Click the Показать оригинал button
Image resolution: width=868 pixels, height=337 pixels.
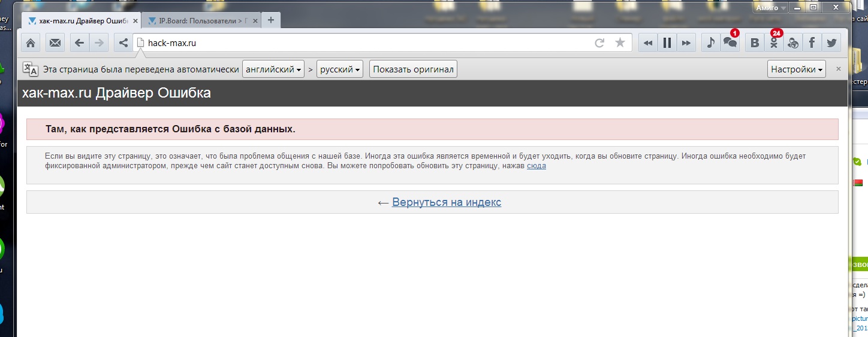click(x=413, y=69)
